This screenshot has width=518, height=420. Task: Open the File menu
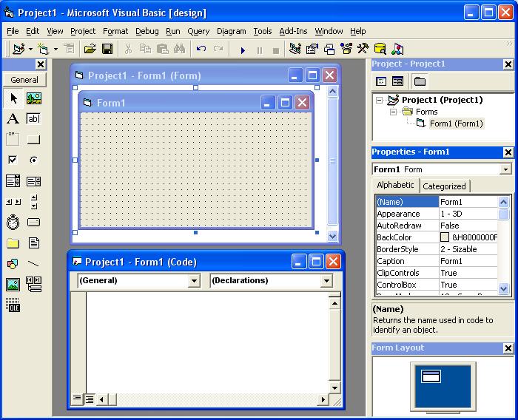13,31
